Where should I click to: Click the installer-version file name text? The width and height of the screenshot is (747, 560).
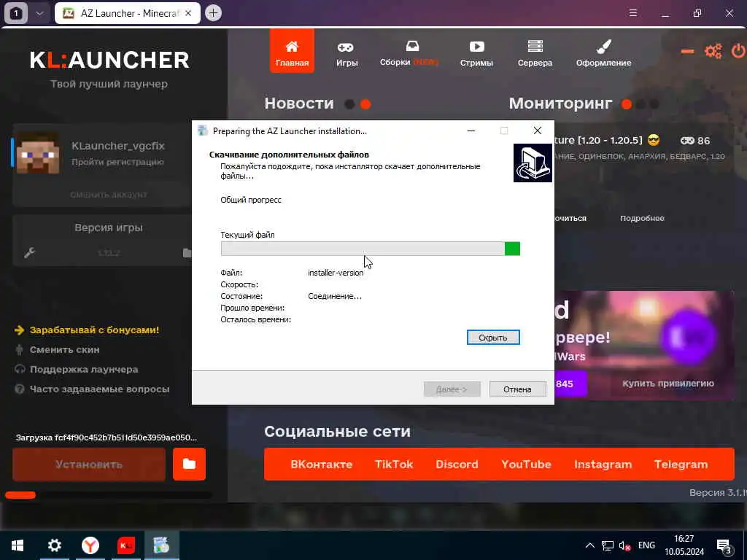[x=336, y=273]
